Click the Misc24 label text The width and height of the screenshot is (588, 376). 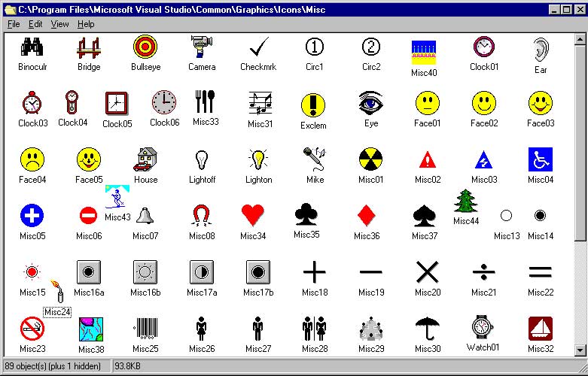(57, 312)
